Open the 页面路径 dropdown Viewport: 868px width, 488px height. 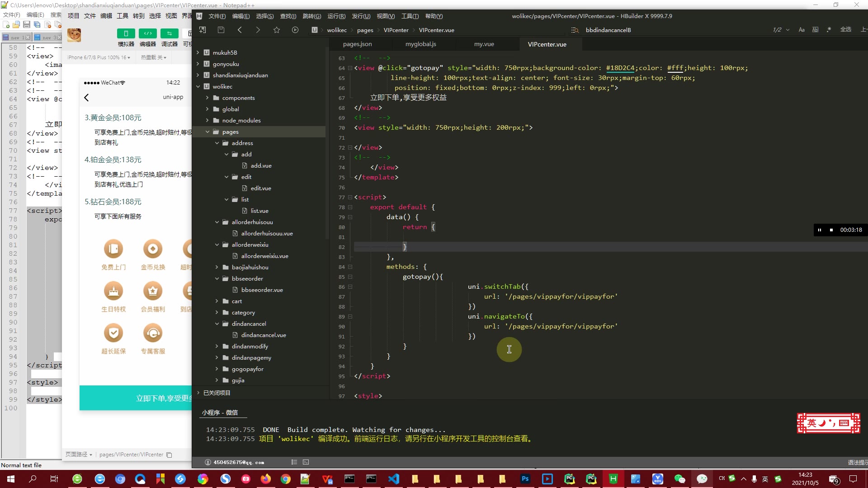[x=79, y=455]
